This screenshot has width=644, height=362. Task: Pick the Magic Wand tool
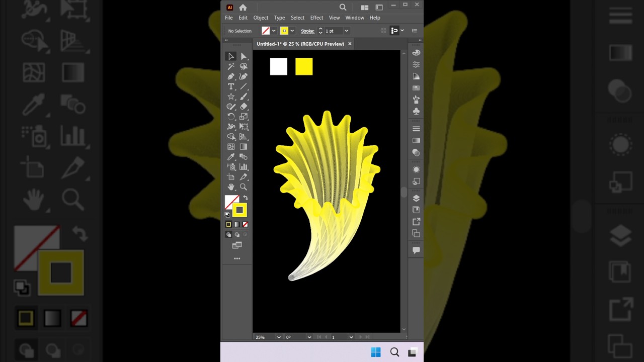coord(231,66)
